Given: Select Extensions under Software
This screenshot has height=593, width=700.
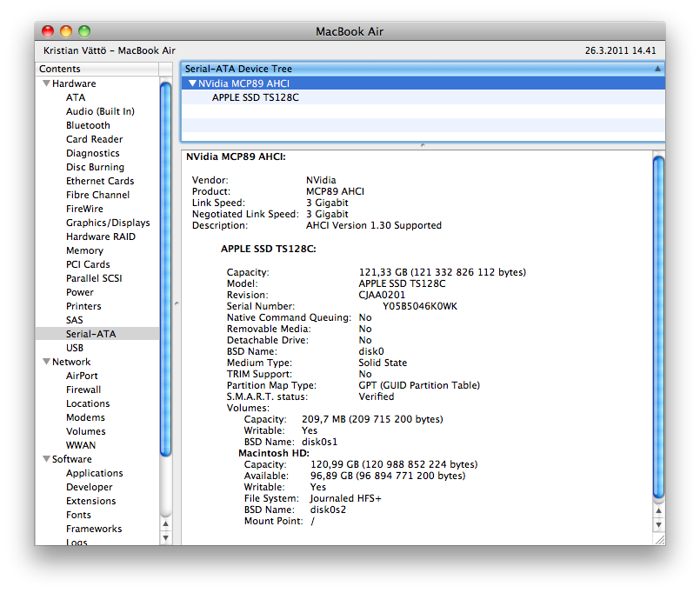Looking at the screenshot, I should (91, 501).
